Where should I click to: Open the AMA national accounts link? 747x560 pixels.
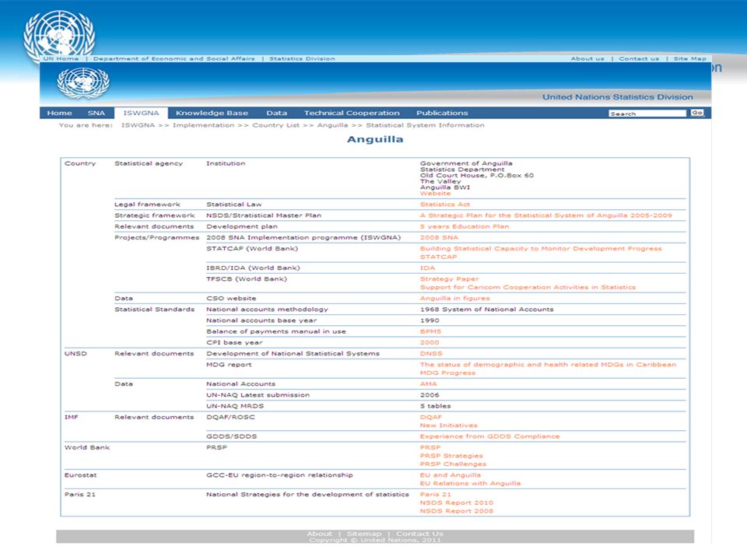[x=428, y=383]
